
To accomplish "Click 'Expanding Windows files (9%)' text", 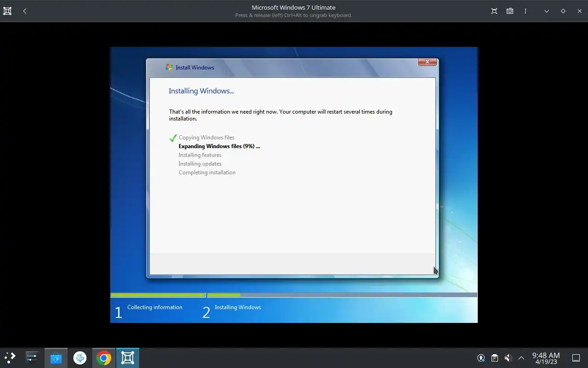I will click(219, 146).
